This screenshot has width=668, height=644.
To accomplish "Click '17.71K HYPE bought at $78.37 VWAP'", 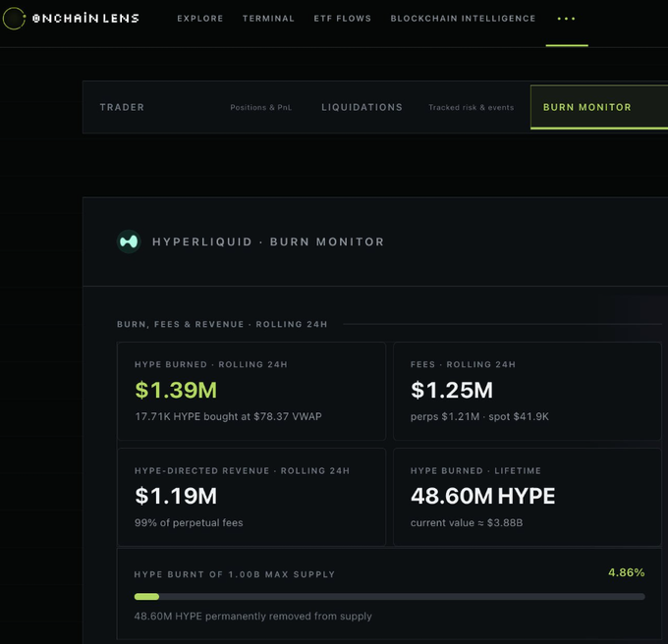I will [228, 416].
